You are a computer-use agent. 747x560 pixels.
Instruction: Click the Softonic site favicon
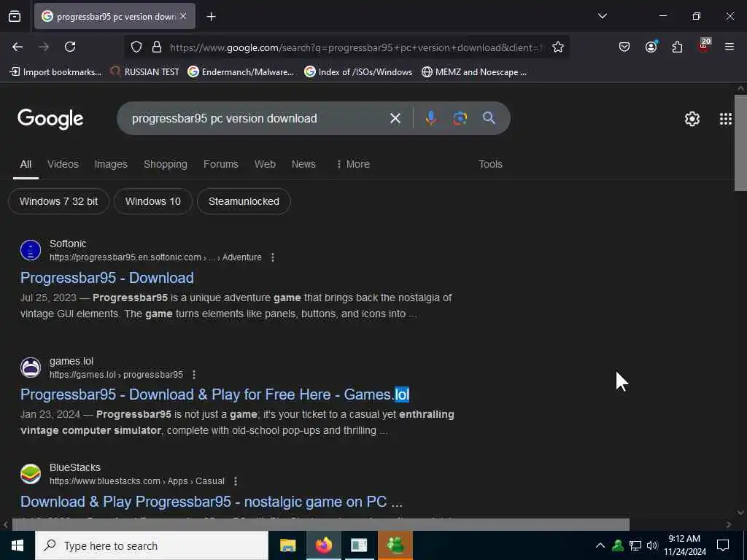coord(31,251)
